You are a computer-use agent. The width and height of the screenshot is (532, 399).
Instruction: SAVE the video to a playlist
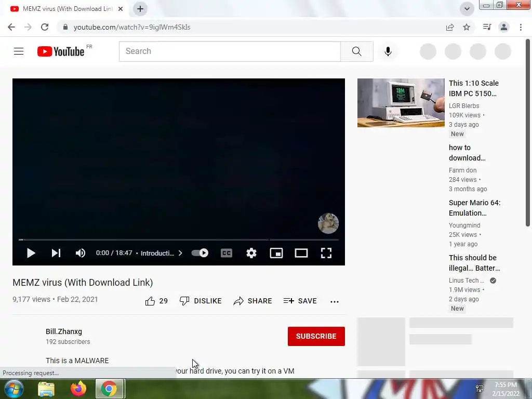point(300,301)
